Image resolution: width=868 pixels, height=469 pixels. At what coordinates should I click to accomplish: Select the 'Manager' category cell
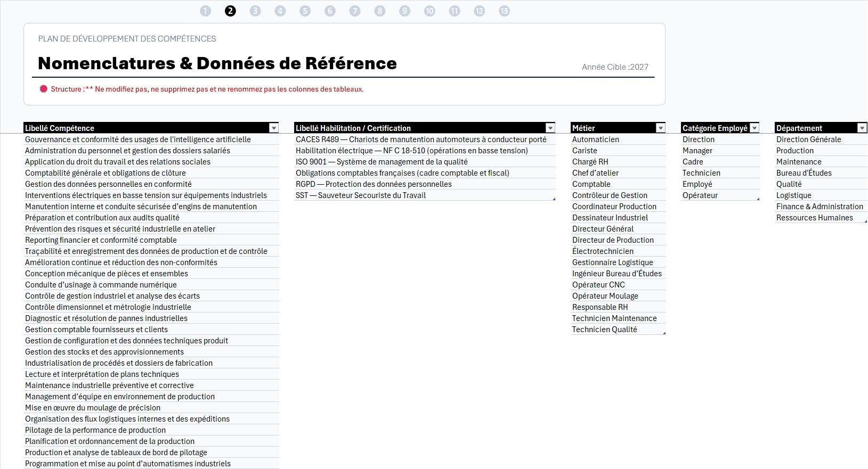coord(720,151)
